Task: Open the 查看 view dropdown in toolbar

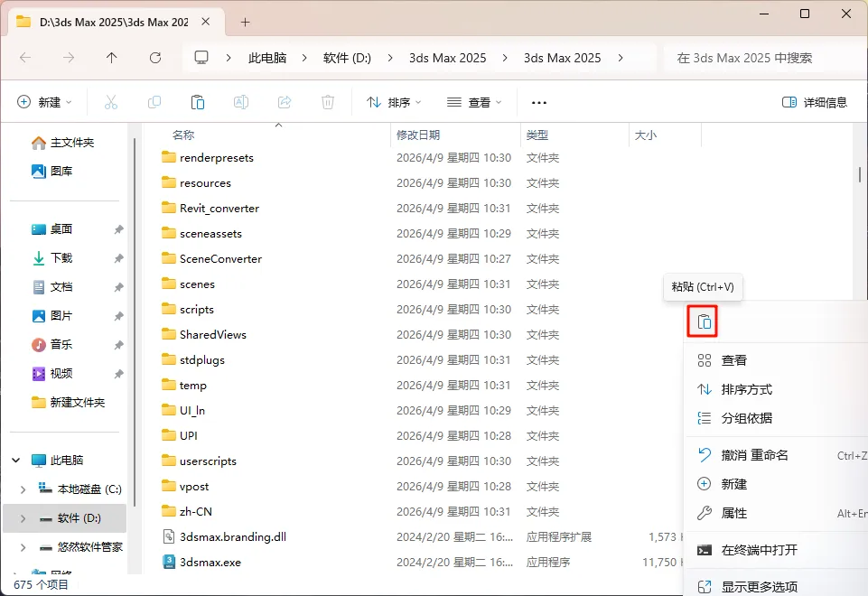Action: click(x=474, y=102)
